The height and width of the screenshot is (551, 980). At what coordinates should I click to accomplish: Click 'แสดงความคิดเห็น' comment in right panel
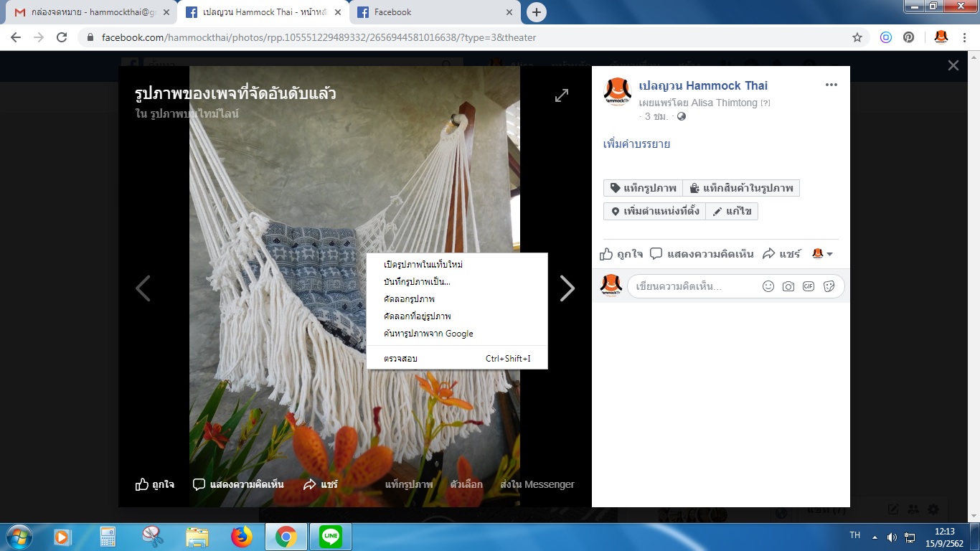pyautogui.click(x=702, y=254)
